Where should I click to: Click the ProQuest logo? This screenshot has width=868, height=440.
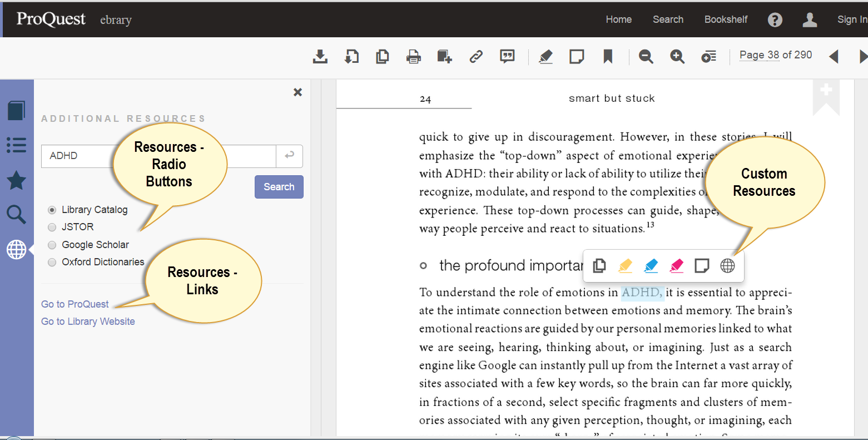51,19
